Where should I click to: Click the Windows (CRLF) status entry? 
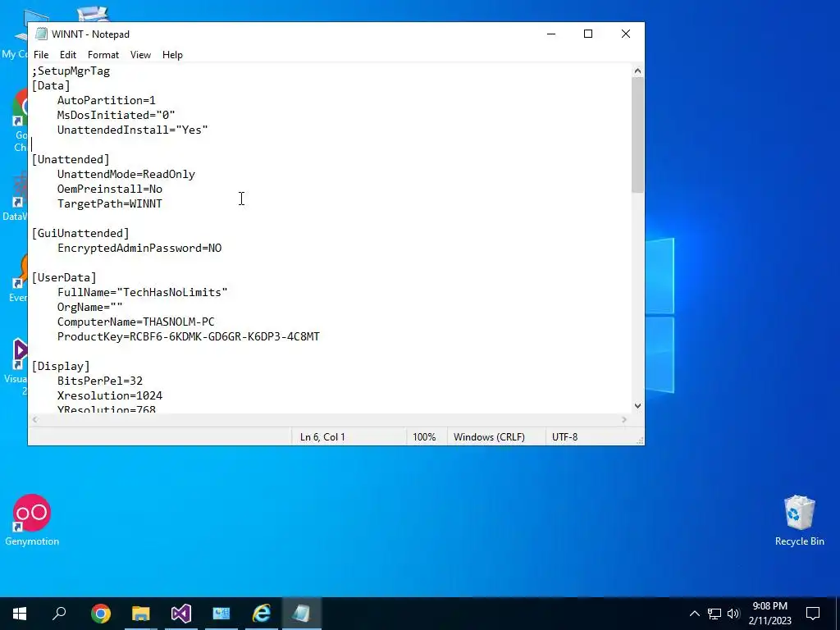click(489, 437)
